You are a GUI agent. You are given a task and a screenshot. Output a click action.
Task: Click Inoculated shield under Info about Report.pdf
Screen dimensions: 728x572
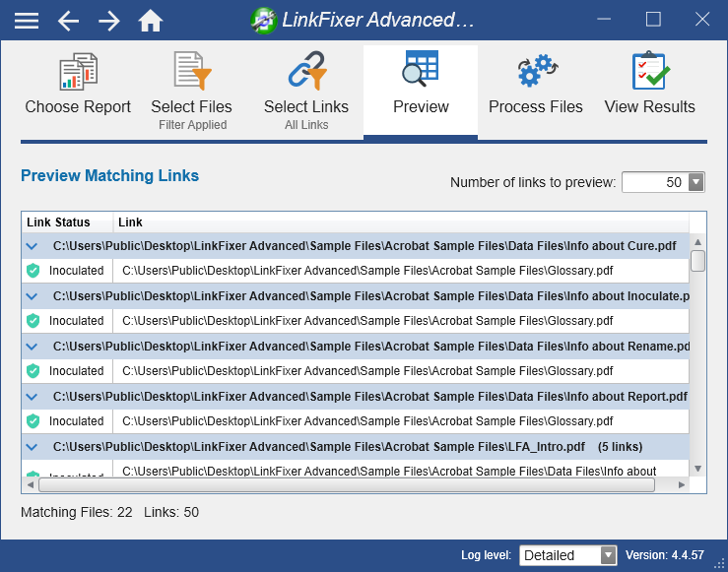click(33, 421)
